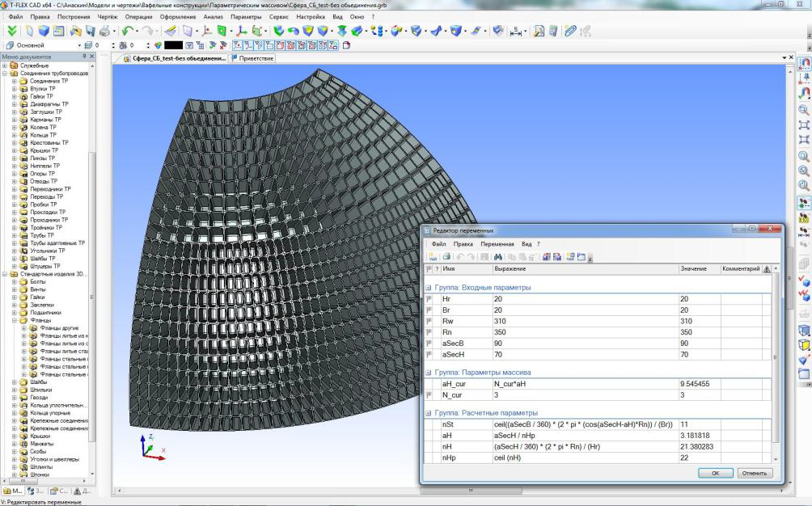Expand the 'Болты' tree folder

14,282
